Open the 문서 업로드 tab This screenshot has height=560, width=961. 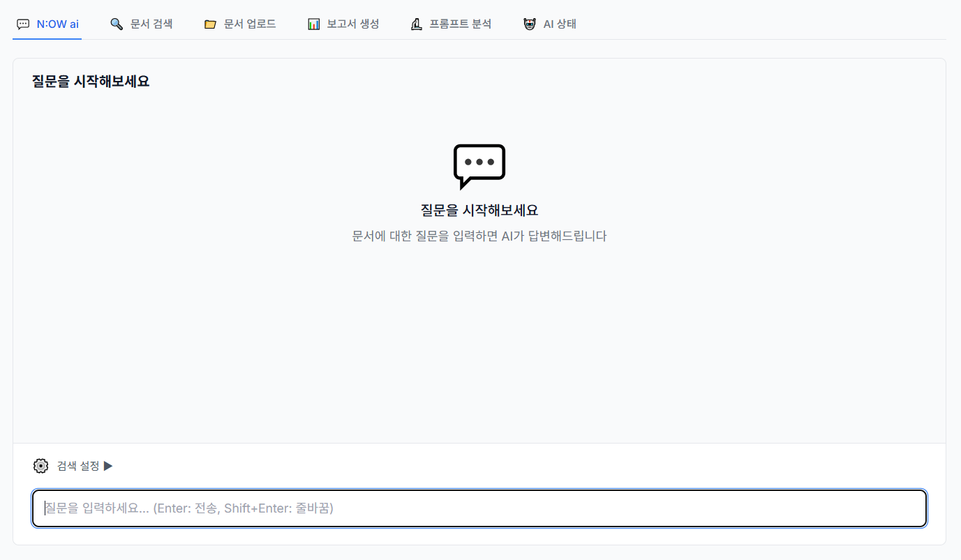tap(240, 23)
